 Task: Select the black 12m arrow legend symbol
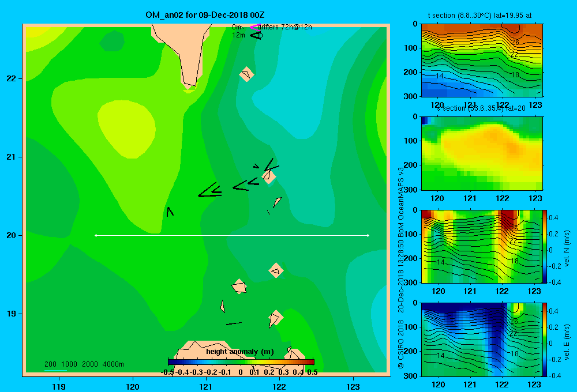point(255,35)
